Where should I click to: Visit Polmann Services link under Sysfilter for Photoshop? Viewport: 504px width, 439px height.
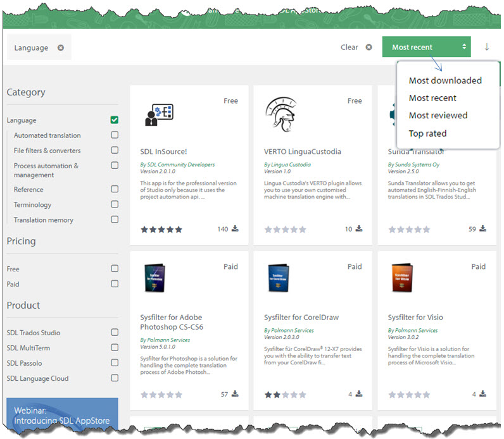tap(165, 340)
